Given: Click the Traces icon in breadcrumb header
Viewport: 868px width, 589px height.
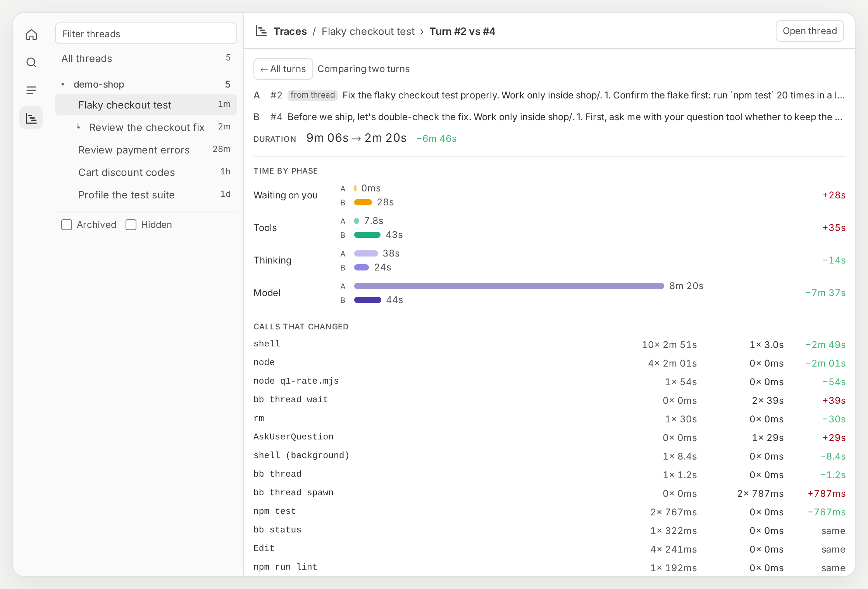Looking at the screenshot, I should tap(262, 31).
